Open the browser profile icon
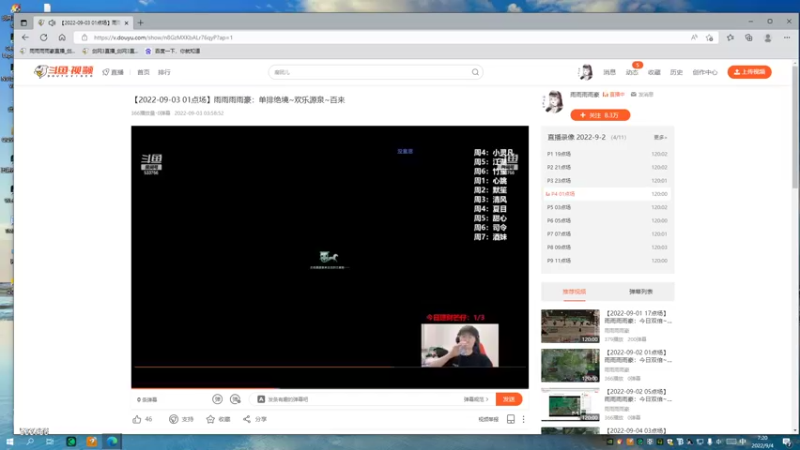Screen dimensions: 800x450 pyautogui.click(x=767, y=37)
